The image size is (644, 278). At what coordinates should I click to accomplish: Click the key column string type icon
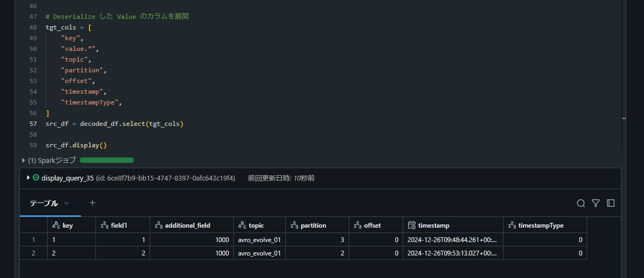56,226
